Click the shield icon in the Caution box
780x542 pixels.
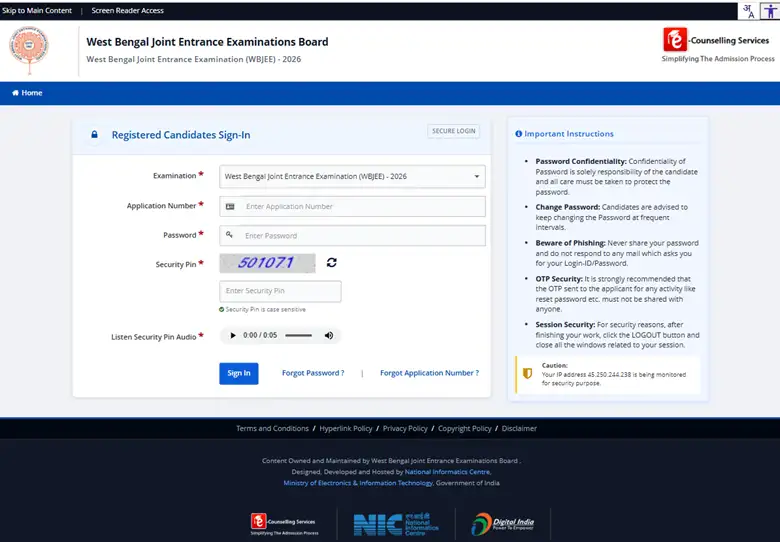click(528, 373)
